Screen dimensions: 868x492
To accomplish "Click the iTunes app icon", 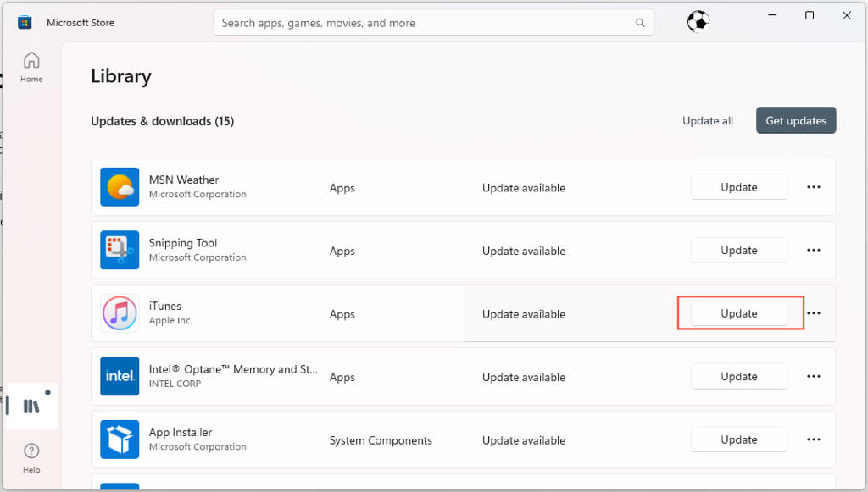I will [x=120, y=313].
